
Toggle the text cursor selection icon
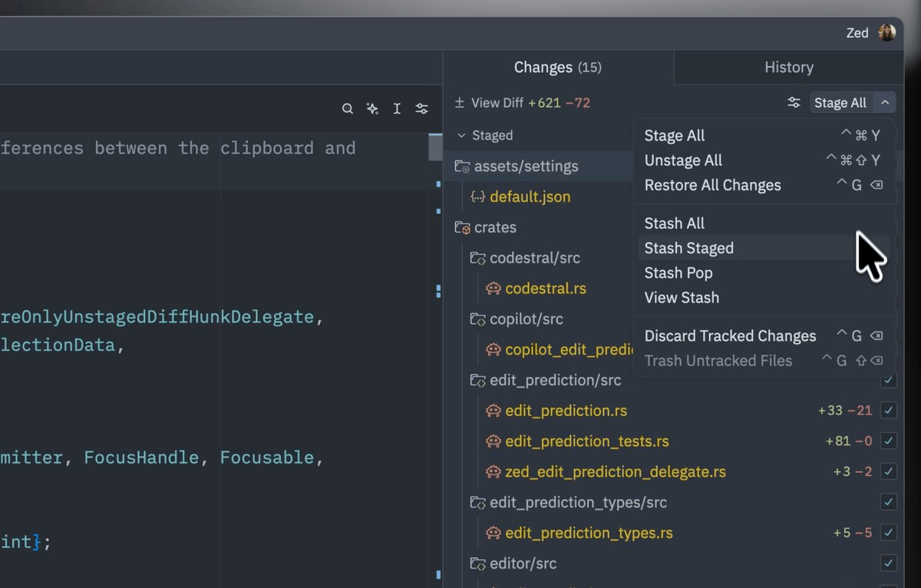[x=397, y=109]
